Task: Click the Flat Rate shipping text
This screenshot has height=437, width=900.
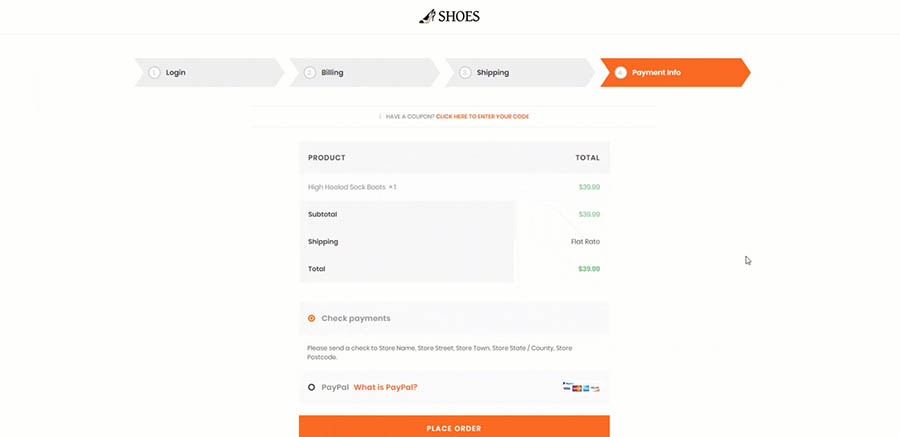Action: [585, 241]
